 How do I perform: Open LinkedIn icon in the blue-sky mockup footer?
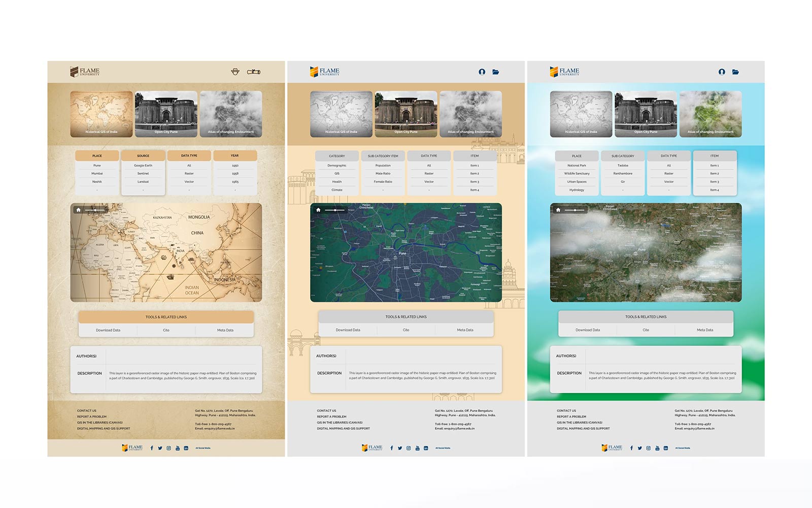coord(665,448)
